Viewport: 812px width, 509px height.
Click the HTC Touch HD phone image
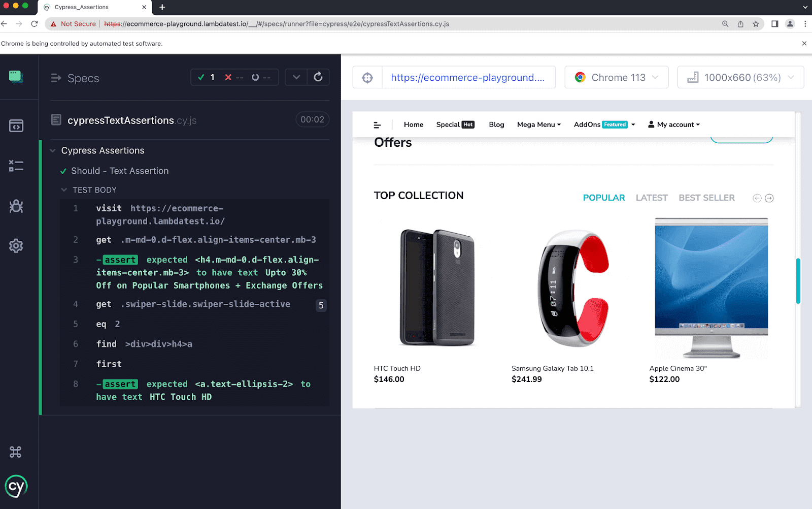coord(437,288)
